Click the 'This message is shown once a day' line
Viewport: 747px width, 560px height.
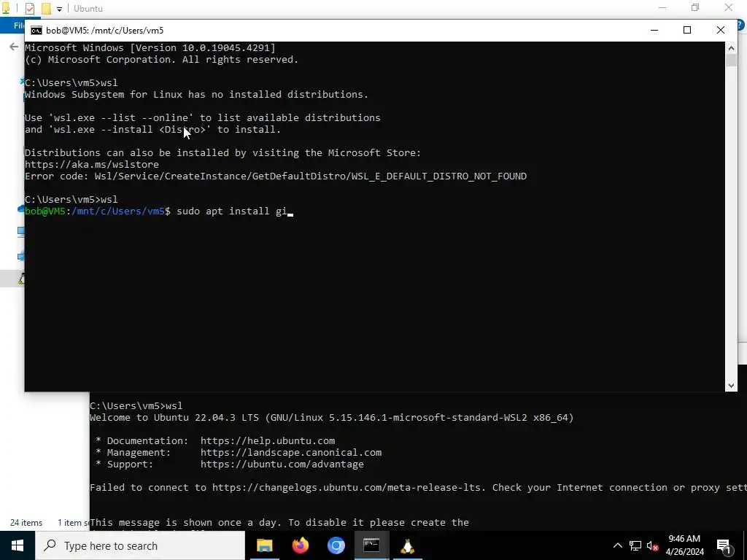pos(279,523)
